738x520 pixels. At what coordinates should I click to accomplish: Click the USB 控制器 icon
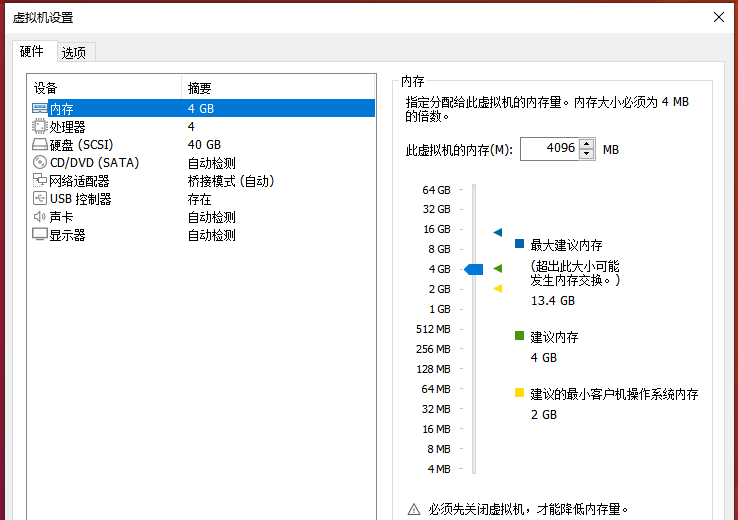click(40, 198)
